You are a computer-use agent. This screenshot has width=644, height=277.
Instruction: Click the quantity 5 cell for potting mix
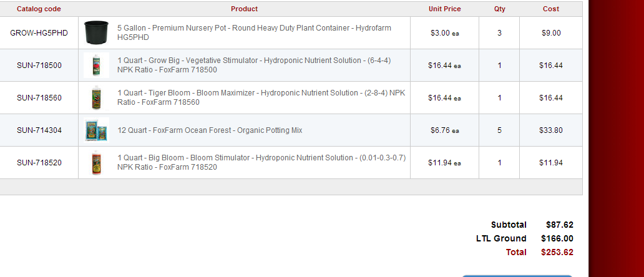click(499, 130)
